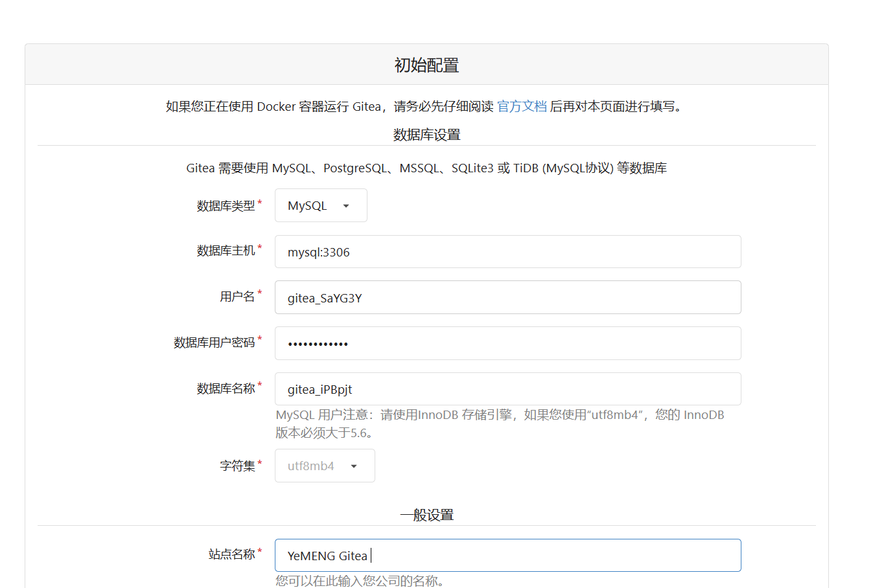Image resolution: width=873 pixels, height=588 pixels.
Task: Click the 一般设置 section heading
Action: [x=426, y=515]
